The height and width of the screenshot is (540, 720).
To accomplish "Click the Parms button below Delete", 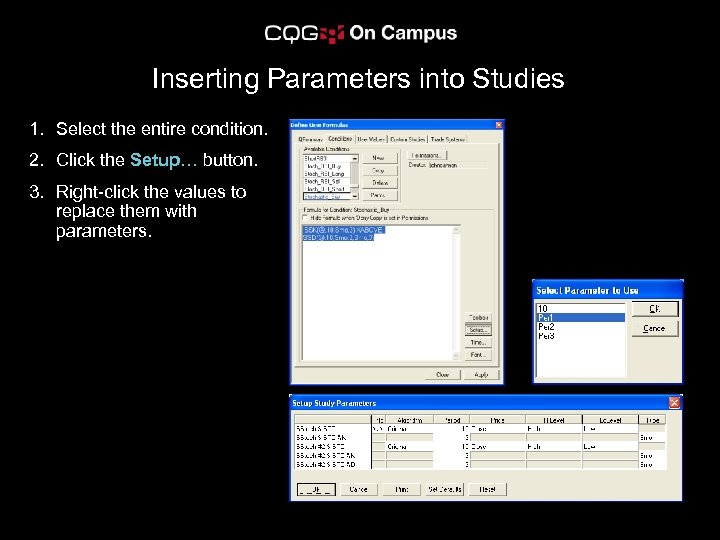I will coord(379,195).
